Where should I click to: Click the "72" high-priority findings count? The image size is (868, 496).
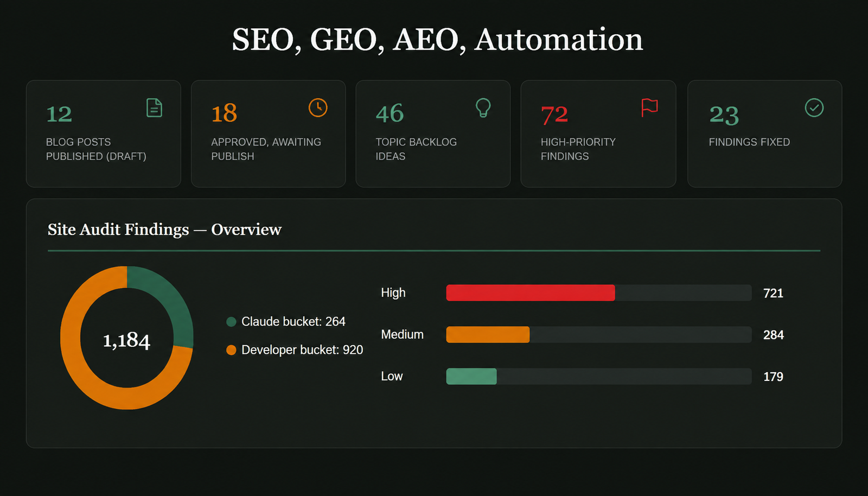tap(554, 115)
